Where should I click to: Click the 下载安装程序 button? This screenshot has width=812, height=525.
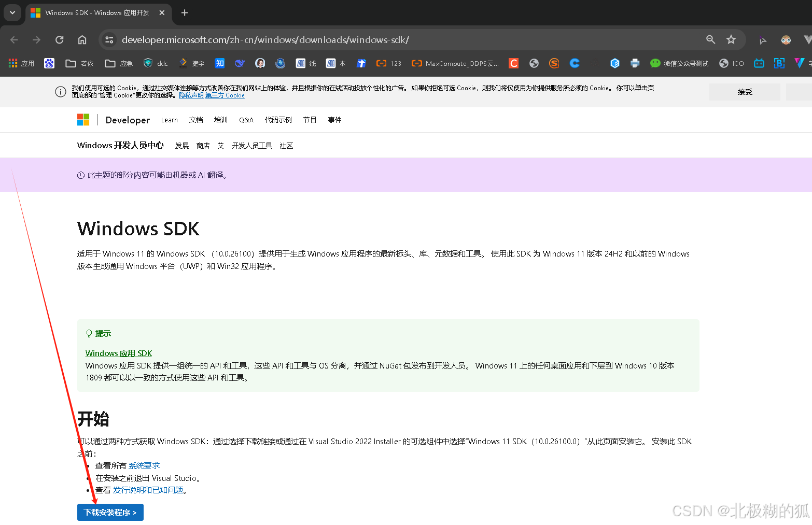(110, 512)
